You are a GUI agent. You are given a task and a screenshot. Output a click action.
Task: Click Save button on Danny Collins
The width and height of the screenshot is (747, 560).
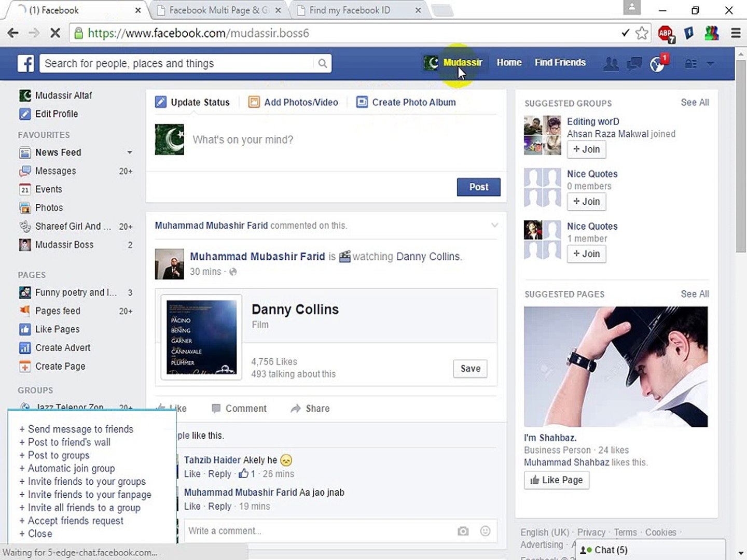pyautogui.click(x=470, y=369)
